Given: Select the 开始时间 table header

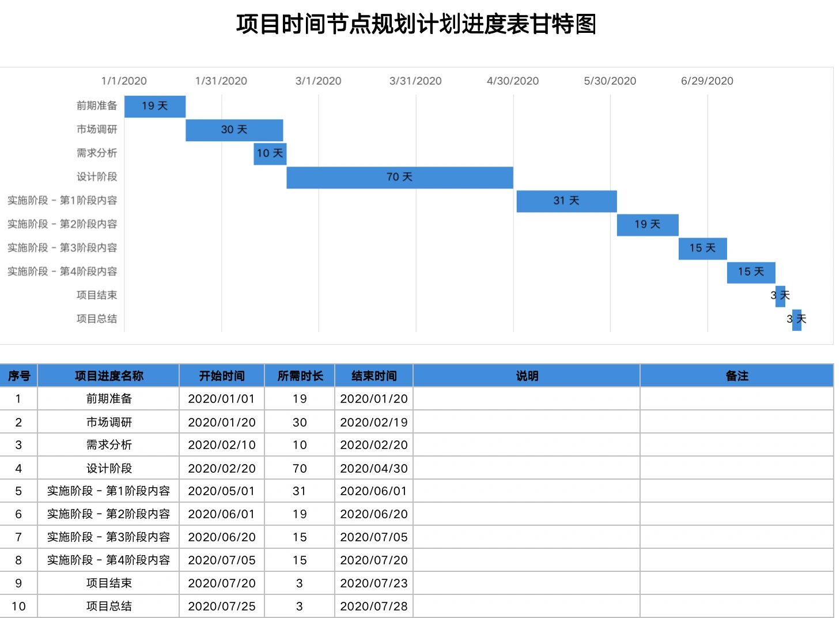Looking at the screenshot, I should pos(221,375).
